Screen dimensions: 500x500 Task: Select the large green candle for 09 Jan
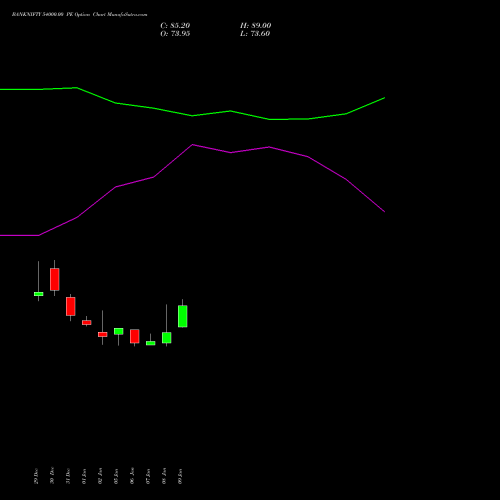[183, 316]
